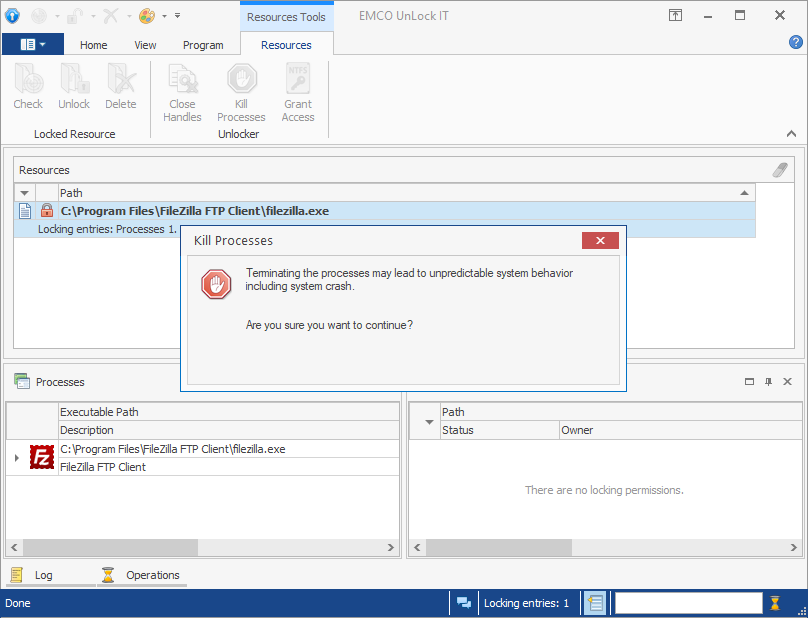This screenshot has height=618, width=808.
Task: Click the disabled target toolbar icon
Action: click(x=39, y=16)
